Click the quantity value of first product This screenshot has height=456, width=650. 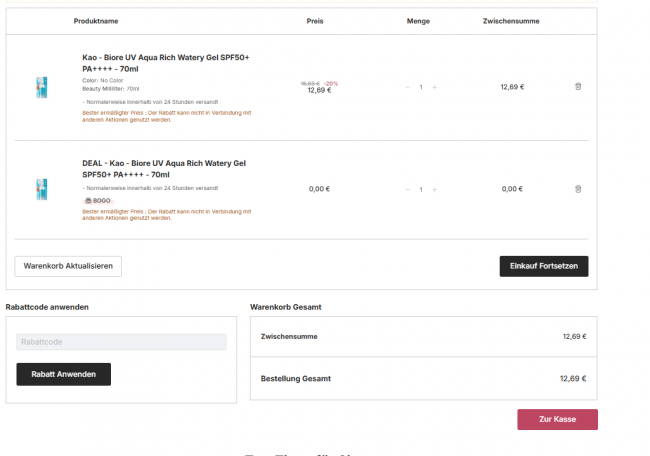coord(421,87)
